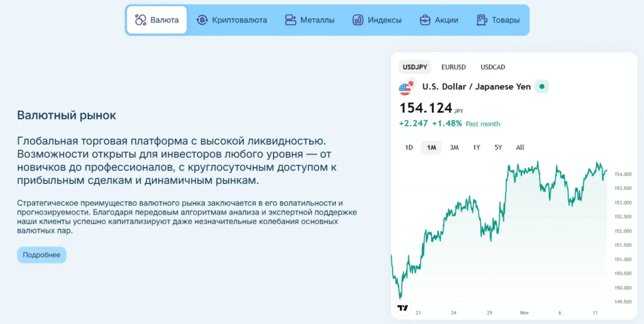The height and width of the screenshot is (324, 644).
Task: Click the Товары commodities icon
Action: [482, 20]
